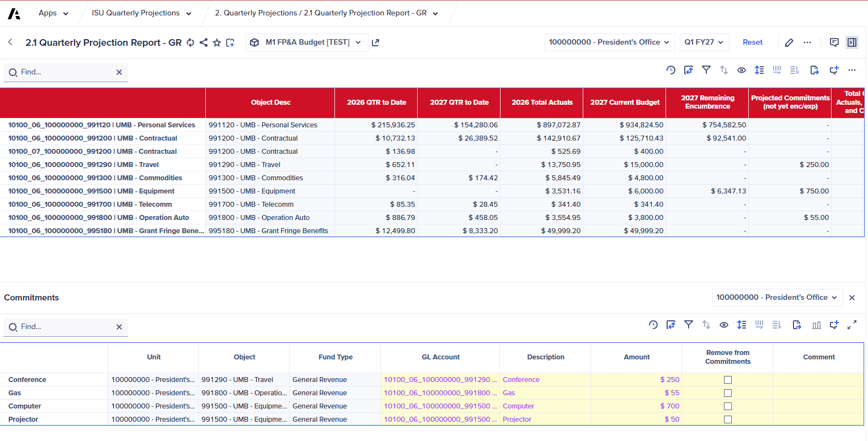The width and height of the screenshot is (868, 441).
Task: Open the model in new window icon
Action: click(376, 42)
